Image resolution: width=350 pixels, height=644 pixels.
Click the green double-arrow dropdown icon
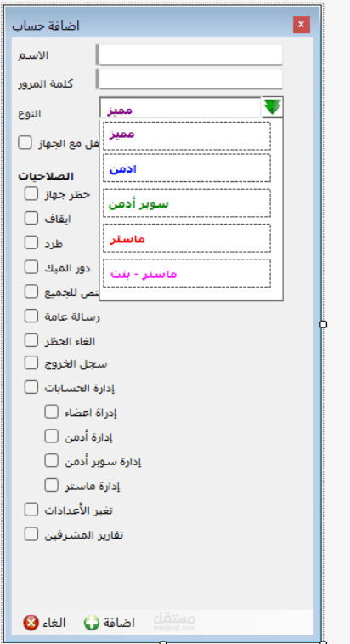click(x=272, y=107)
